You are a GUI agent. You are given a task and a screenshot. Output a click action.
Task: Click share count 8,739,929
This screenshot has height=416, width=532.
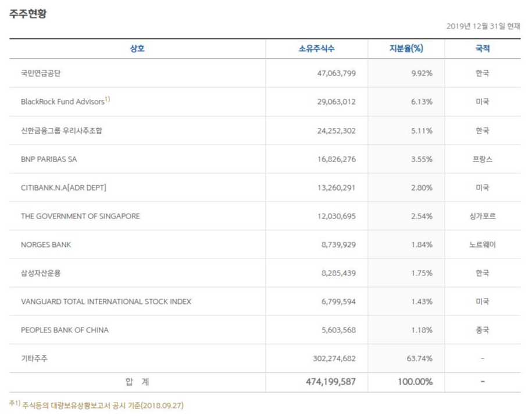pos(338,245)
